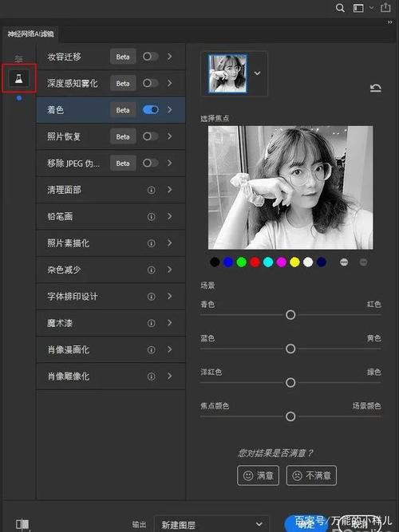
Task: Show info for 魔术漆 filter
Action: [x=151, y=323]
